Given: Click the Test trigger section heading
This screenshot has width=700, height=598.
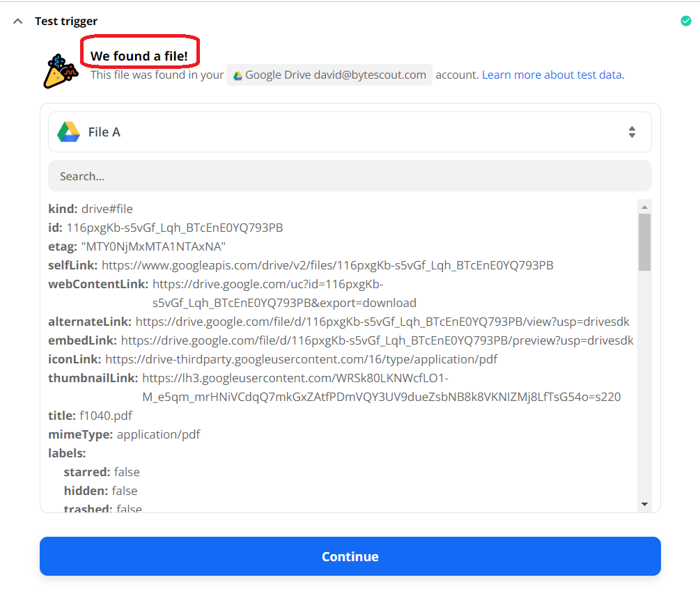Looking at the screenshot, I should pyautogui.click(x=66, y=22).
